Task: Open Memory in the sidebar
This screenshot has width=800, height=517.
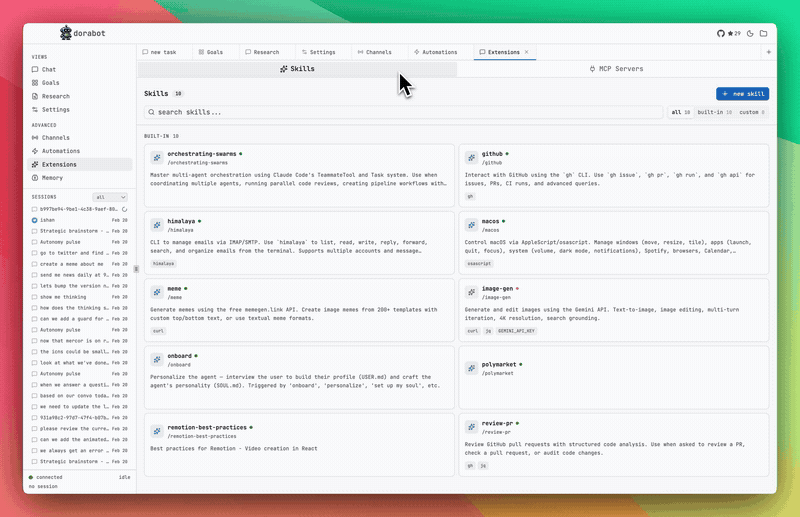Action: [80, 178]
